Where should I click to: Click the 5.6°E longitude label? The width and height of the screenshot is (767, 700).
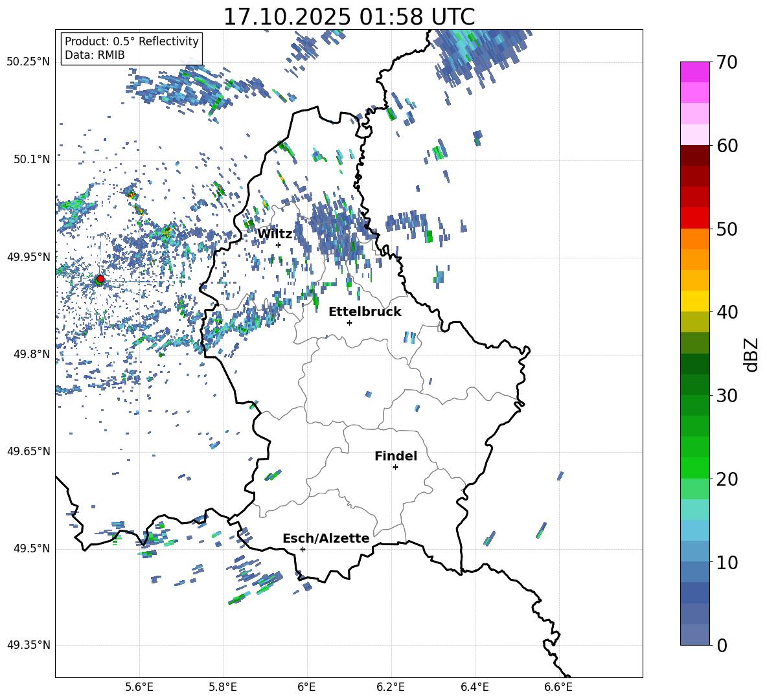[x=139, y=687]
